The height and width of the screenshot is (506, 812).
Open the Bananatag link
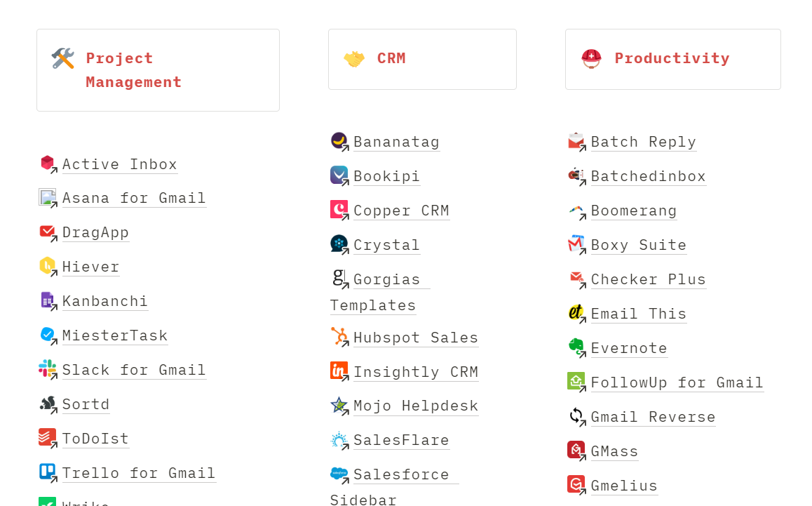point(396,141)
